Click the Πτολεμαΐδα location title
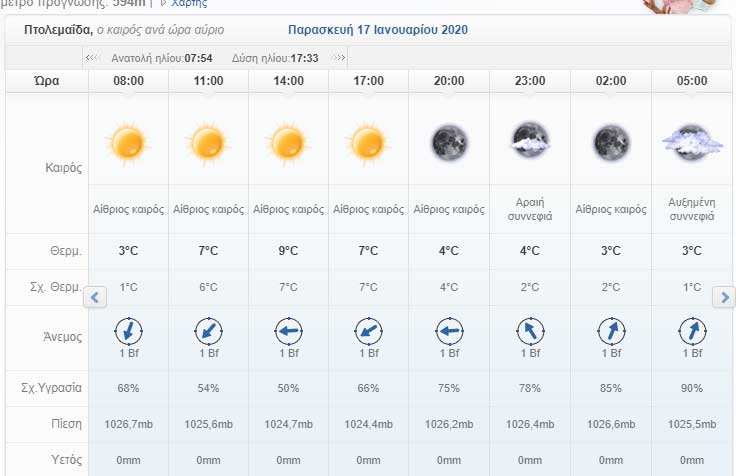This screenshot has width=736, height=476. 59,30
